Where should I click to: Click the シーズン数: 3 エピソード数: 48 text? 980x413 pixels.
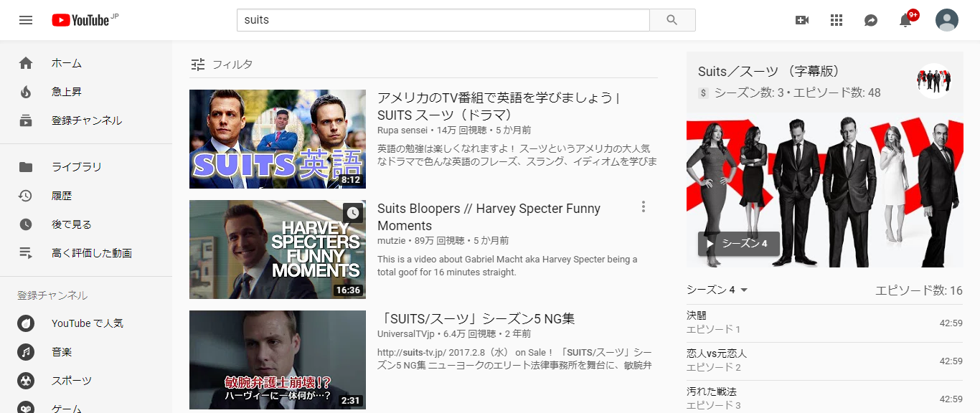pyautogui.click(x=798, y=93)
